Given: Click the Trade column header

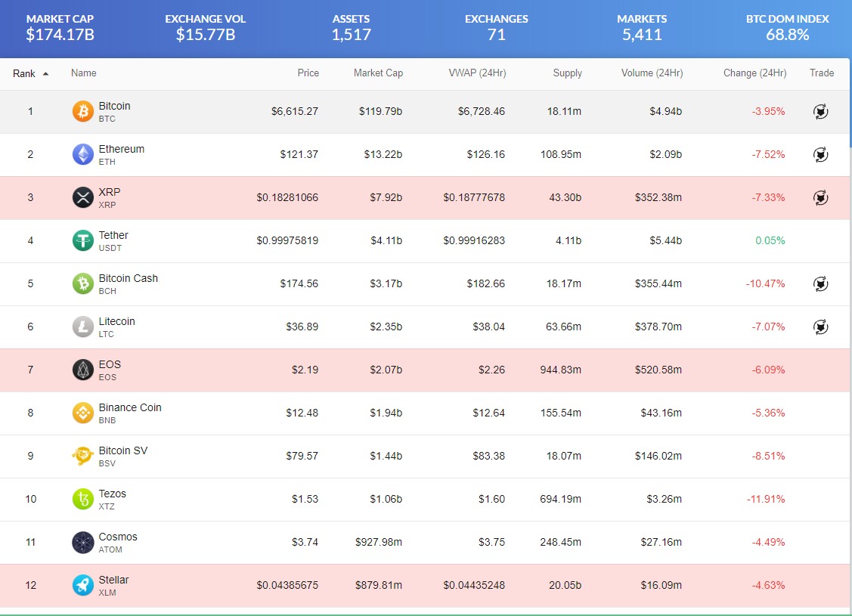Looking at the screenshot, I should (x=822, y=73).
